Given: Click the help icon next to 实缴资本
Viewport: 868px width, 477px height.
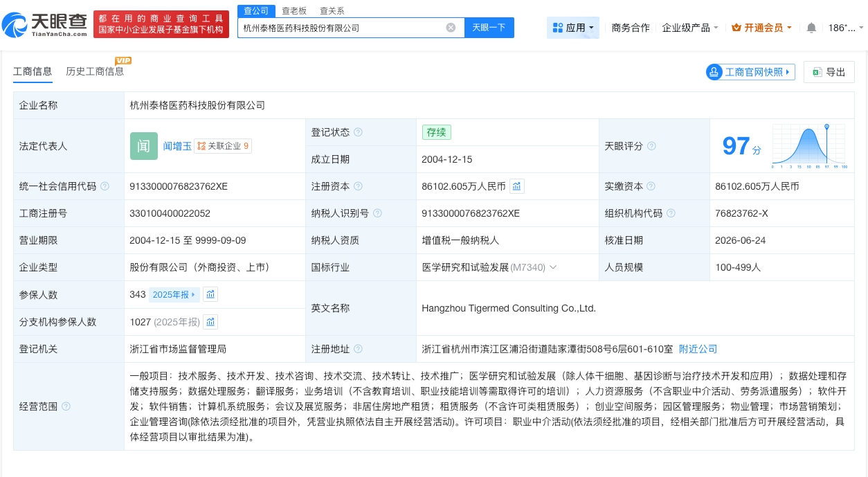Looking at the screenshot, I should pos(651,186).
